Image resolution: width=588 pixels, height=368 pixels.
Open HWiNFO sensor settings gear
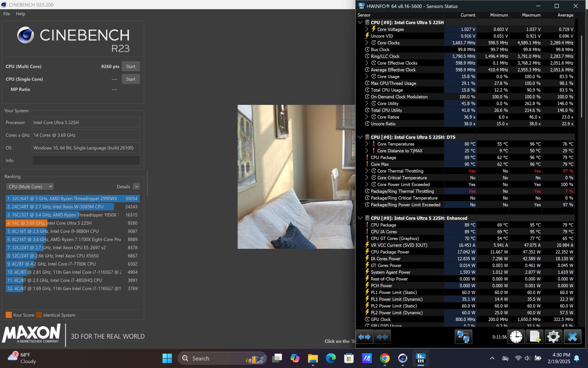553,337
